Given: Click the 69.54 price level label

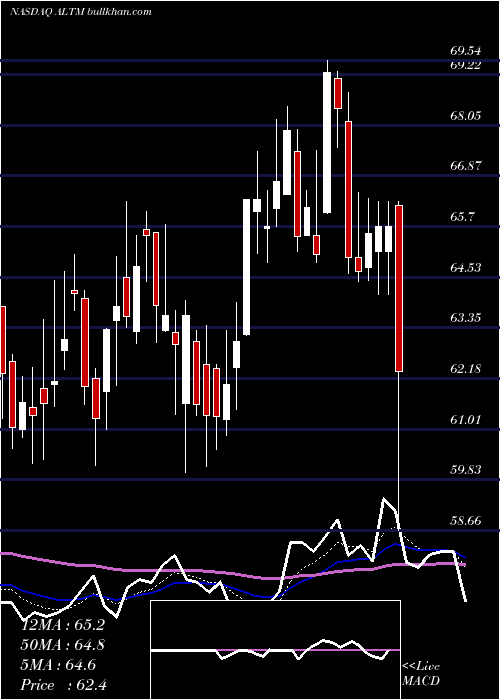Looking at the screenshot, I should pos(466,50).
